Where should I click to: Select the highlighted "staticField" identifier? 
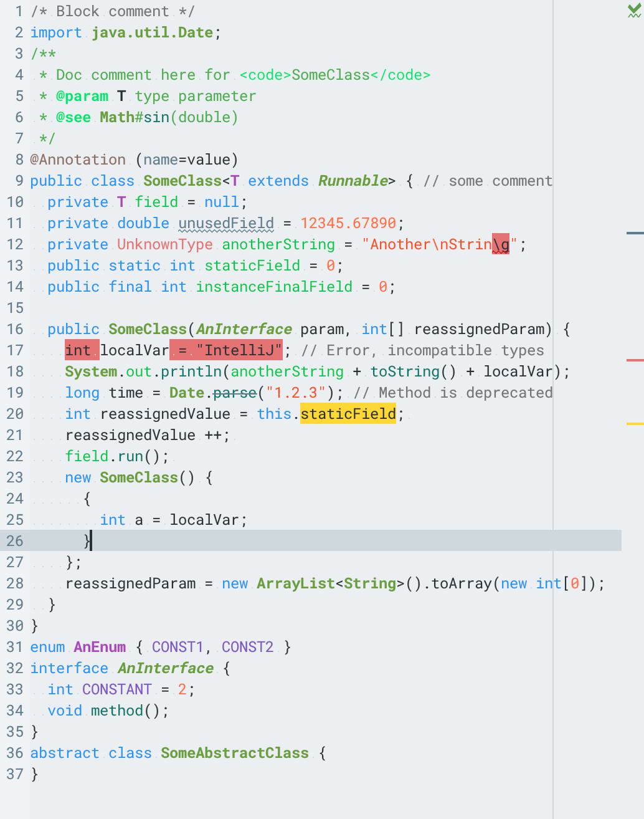(x=348, y=413)
